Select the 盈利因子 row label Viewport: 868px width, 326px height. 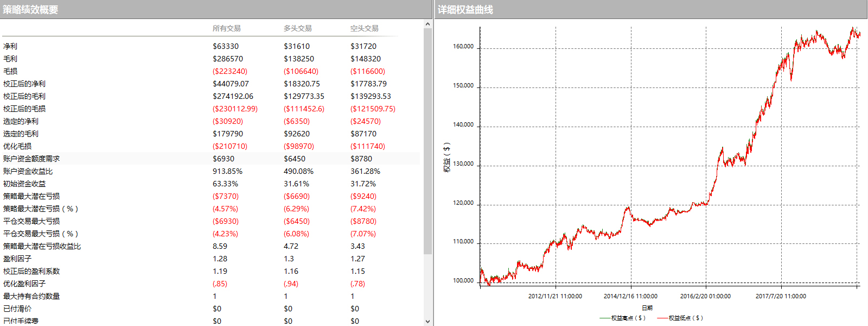17,259
